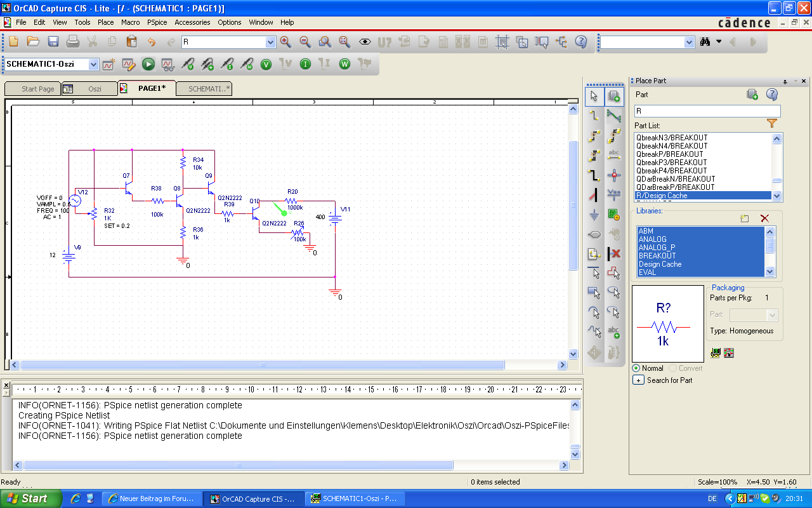Select the Place No Connect tool
Viewport: 812px width, 508px height.
pos(613,254)
